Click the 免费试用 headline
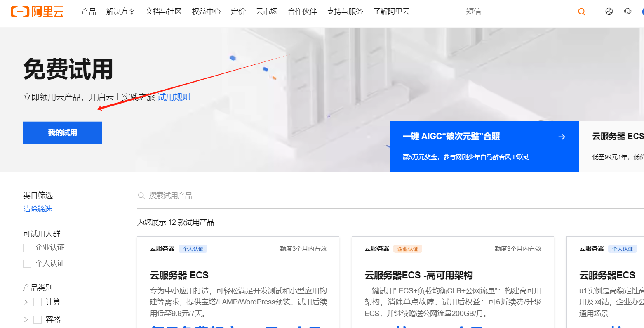Image resolution: width=644 pixels, height=328 pixels. click(x=68, y=69)
